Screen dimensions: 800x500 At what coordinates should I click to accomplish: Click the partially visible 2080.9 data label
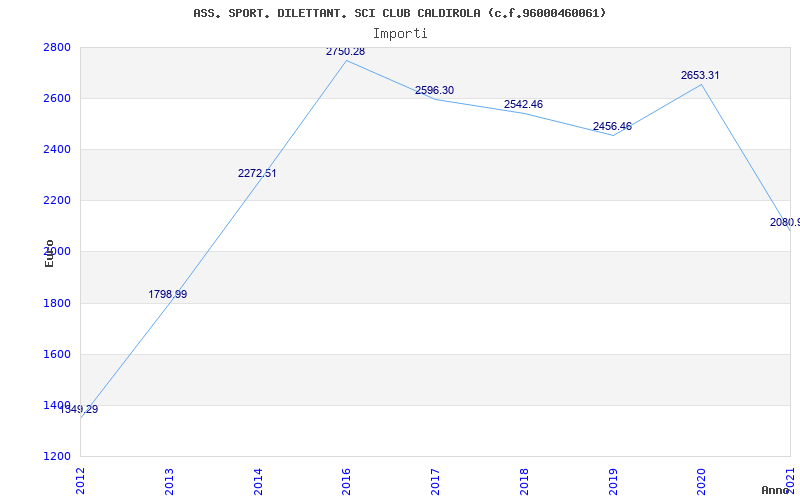[785, 222]
